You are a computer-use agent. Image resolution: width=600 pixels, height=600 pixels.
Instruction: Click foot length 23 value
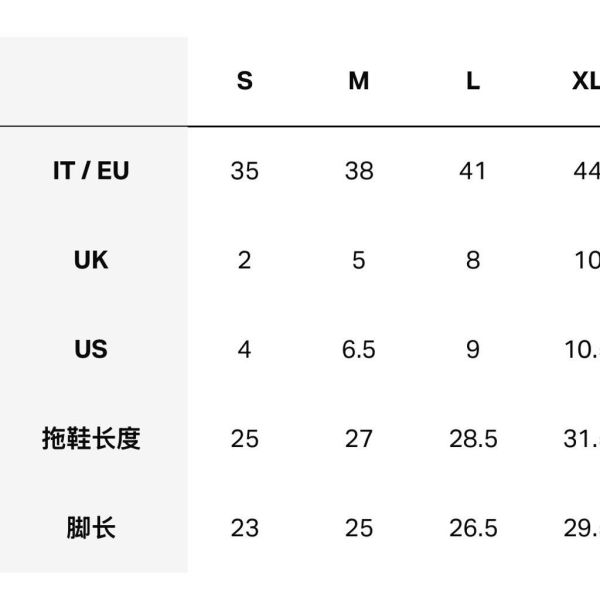(x=245, y=528)
